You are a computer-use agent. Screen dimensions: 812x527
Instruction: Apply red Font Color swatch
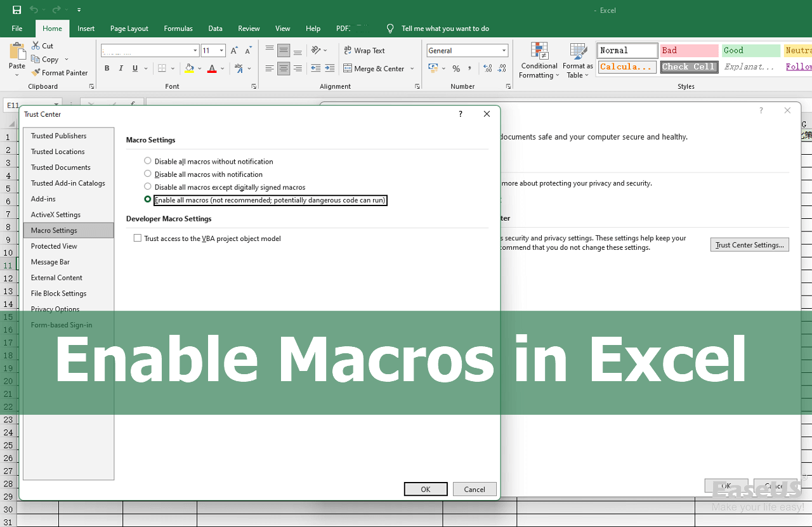212,68
